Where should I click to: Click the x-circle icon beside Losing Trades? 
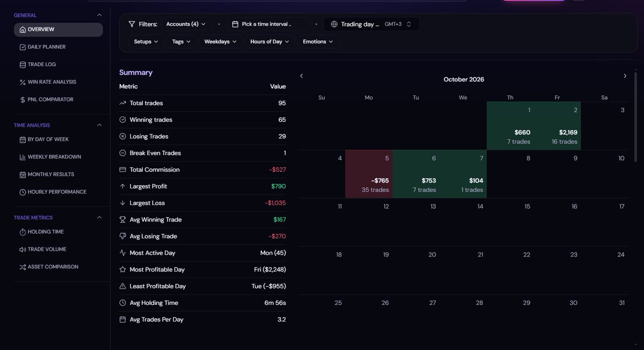(x=123, y=136)
